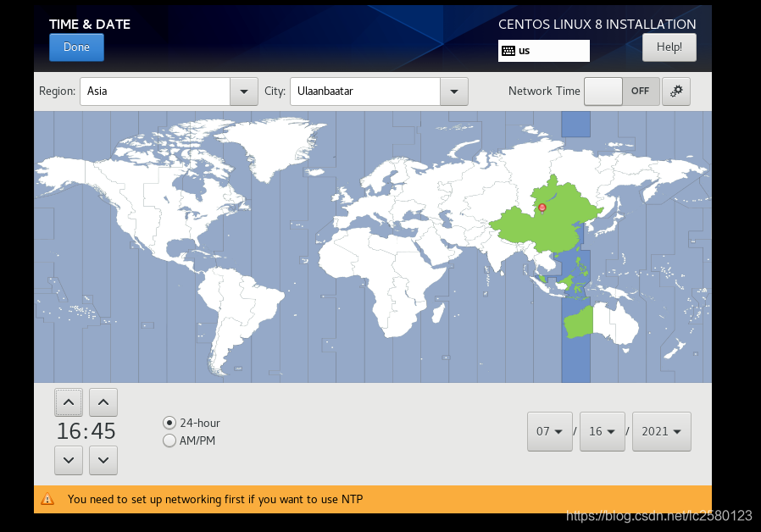Click the NTP networking warning message
Viewport: 761px width, 532px height.
tap(215, 500)
